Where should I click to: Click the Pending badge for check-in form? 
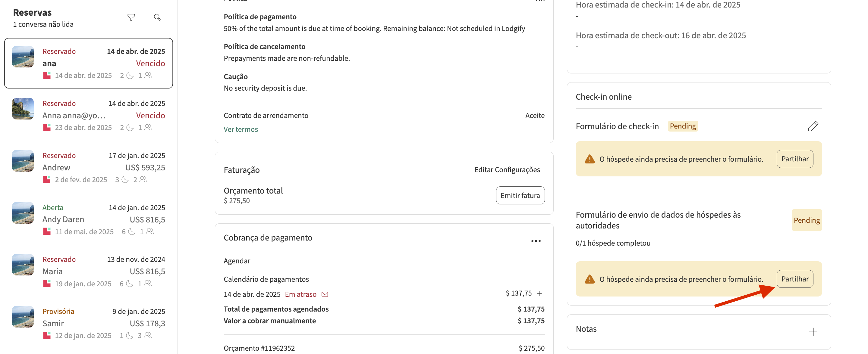[682, 126]
